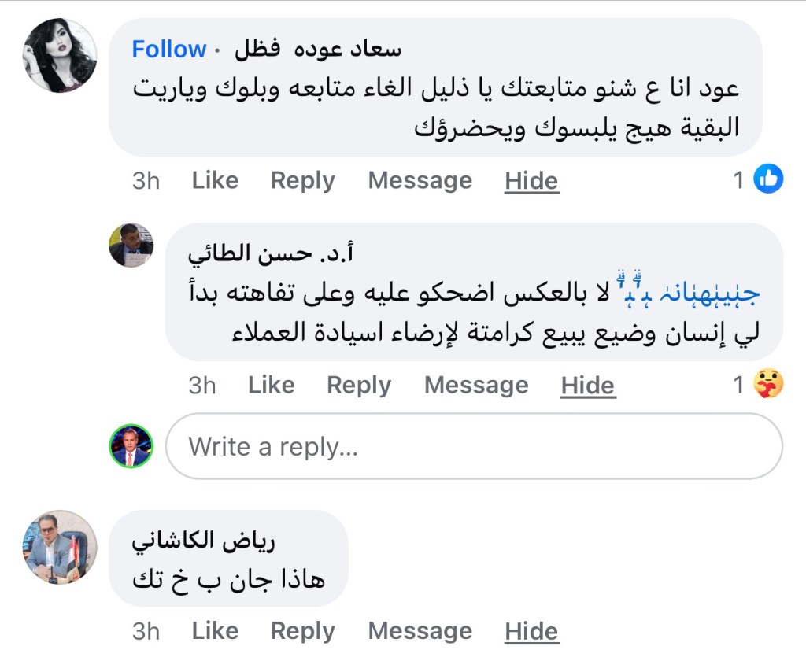
Task: Open أ.د. حسن الطائي profile picture
Action: pyautogui.click(x=131, y=245)
